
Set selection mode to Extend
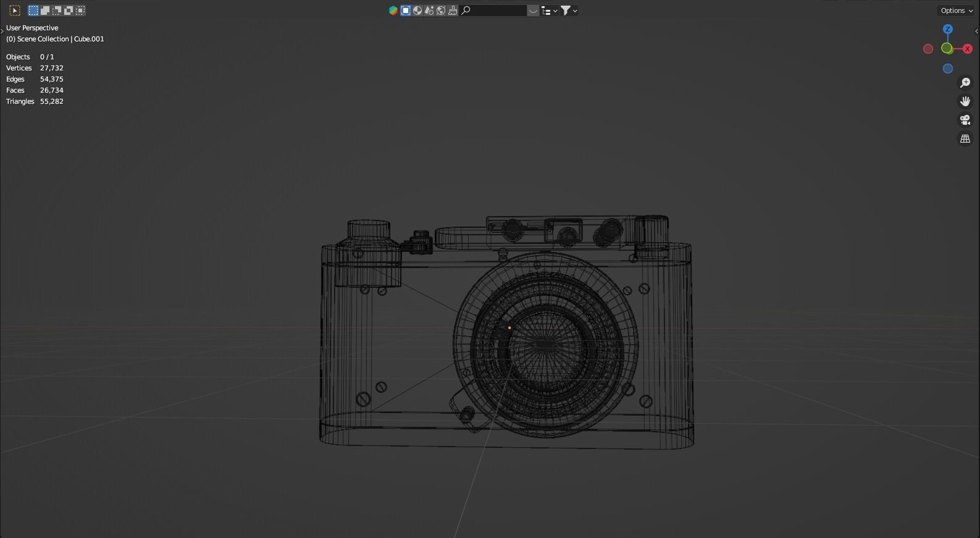click(45, 11)
